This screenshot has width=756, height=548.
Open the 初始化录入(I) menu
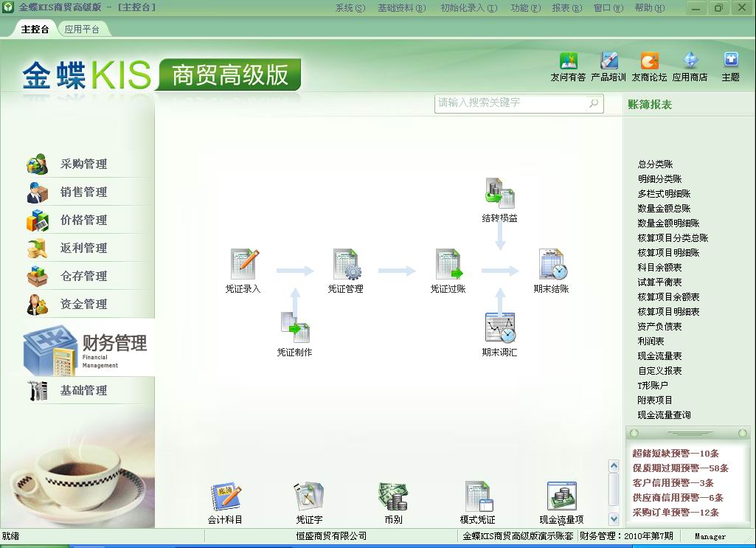click(x=468, y=7)
